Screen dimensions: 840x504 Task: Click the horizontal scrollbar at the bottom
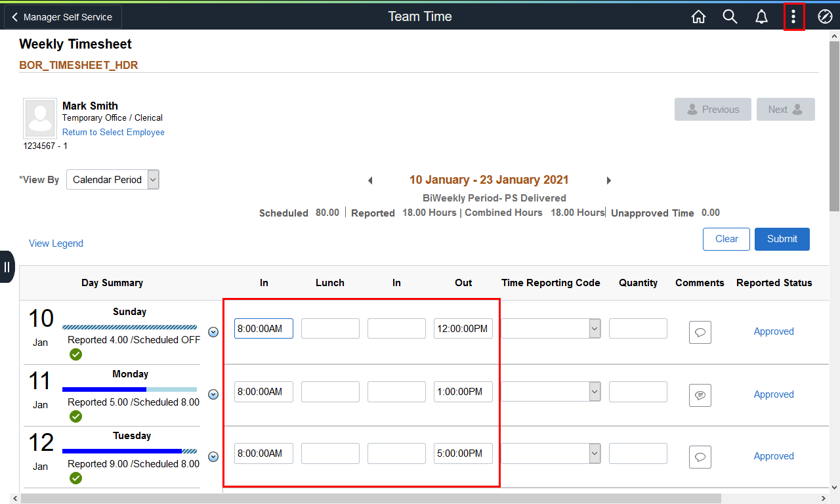click(x=371, y=498)
